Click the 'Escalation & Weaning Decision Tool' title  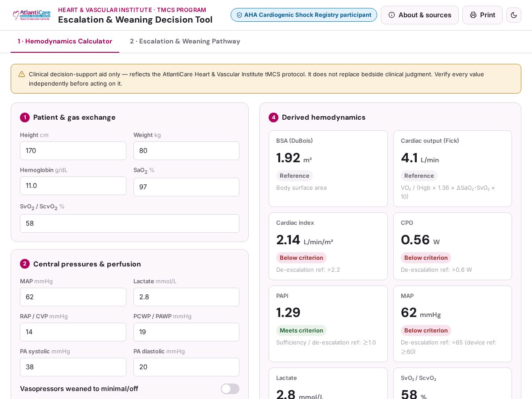pos(135,20)
